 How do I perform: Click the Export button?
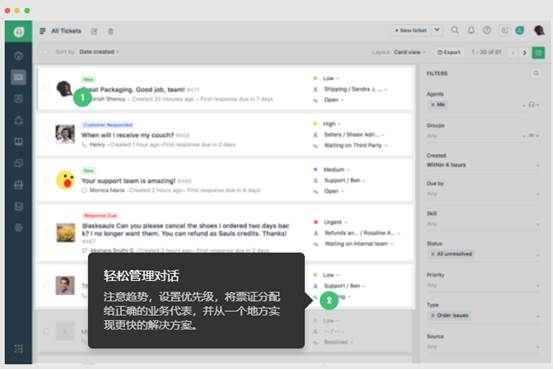[x=449, y=52]
